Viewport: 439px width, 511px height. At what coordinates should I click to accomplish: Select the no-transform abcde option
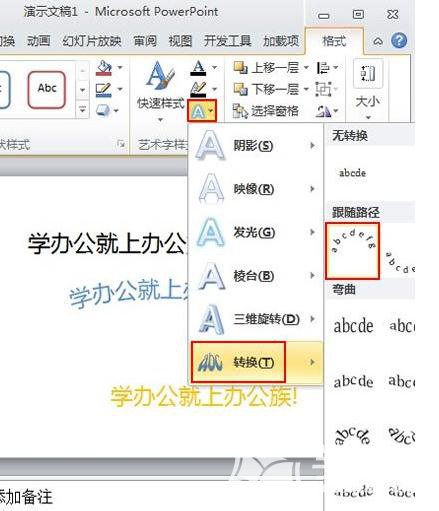352,173
